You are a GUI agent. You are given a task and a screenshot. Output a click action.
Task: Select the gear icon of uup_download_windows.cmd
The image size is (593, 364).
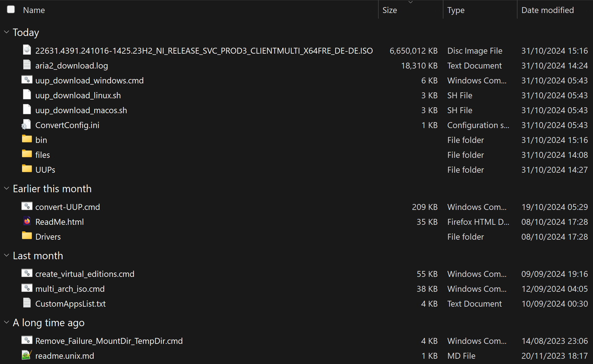click(x=27, y=80)
